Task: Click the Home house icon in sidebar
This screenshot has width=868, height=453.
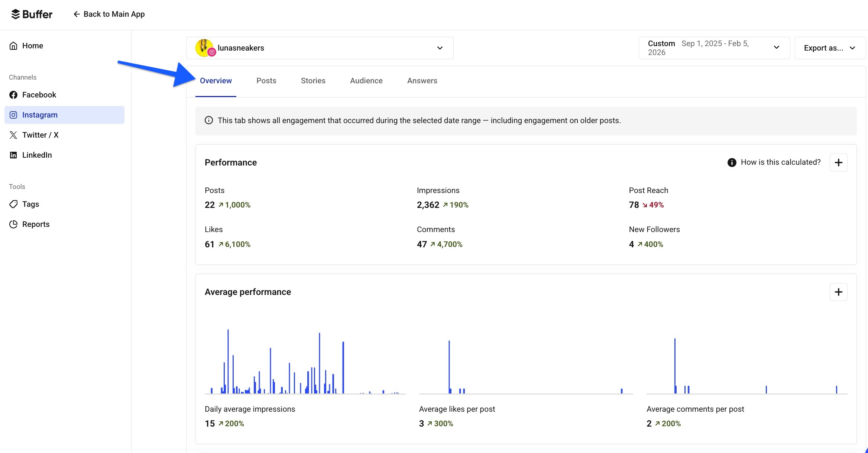Action: coord(13,46)
